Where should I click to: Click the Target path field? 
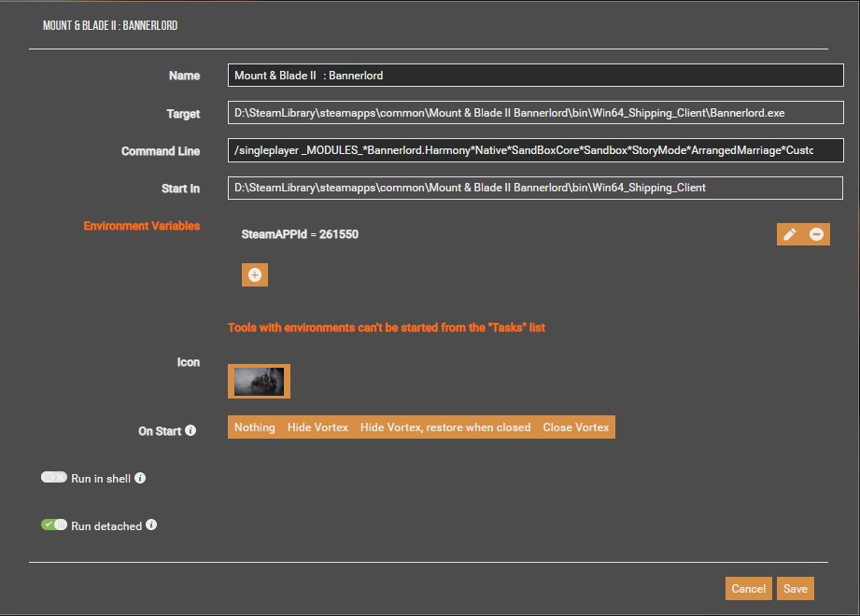[x=536, y=113]
